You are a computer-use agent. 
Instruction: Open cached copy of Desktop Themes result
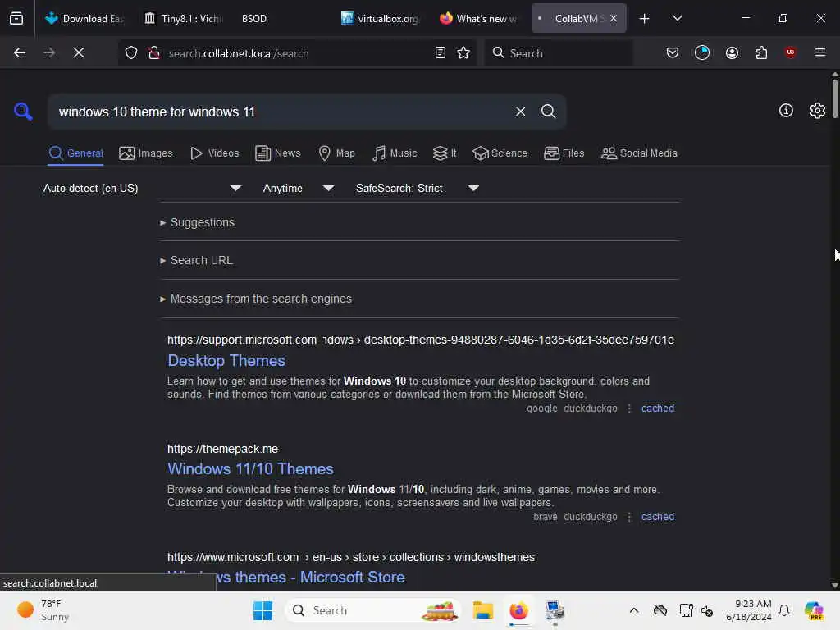pos(657,409)
